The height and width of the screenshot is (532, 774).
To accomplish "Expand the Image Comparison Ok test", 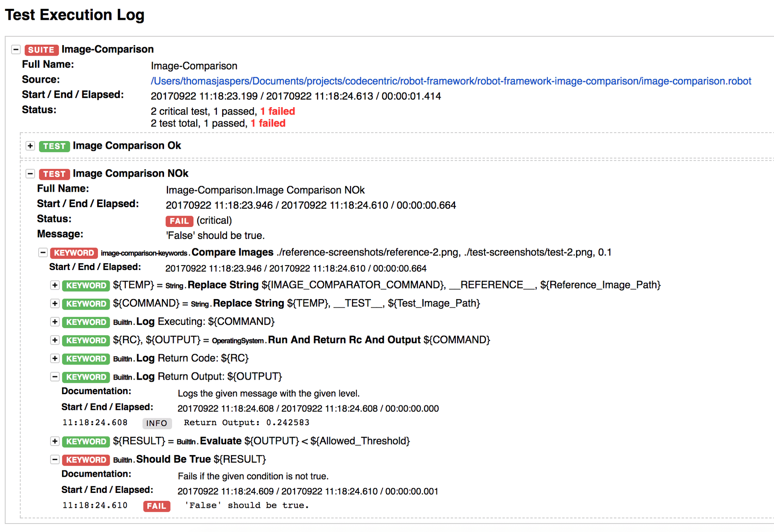I will click(30, 146).
